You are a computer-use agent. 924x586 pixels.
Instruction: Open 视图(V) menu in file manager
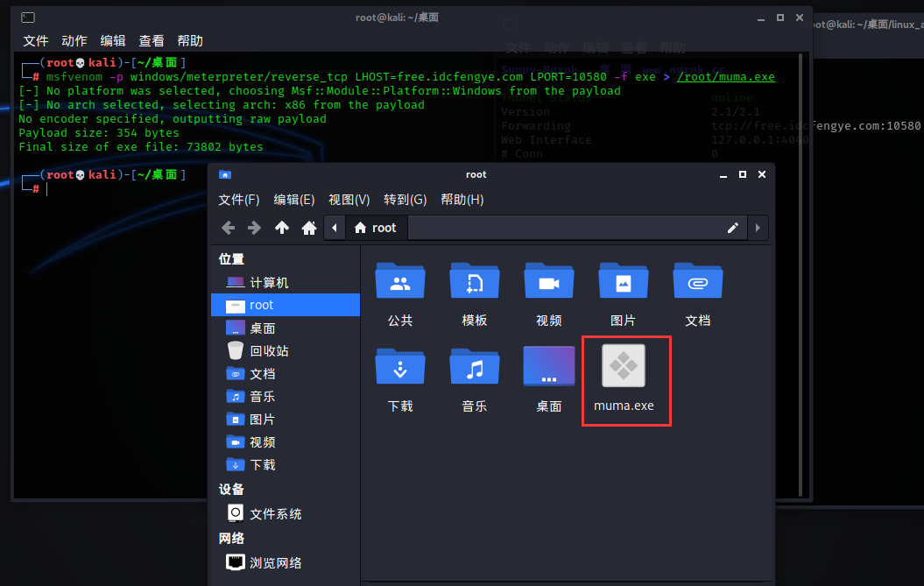(349, 200)
